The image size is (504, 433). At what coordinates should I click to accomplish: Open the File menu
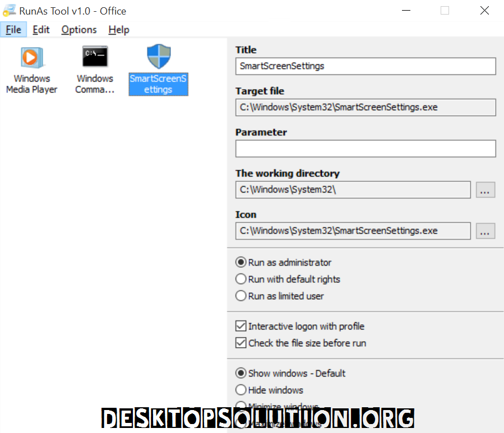13,30
